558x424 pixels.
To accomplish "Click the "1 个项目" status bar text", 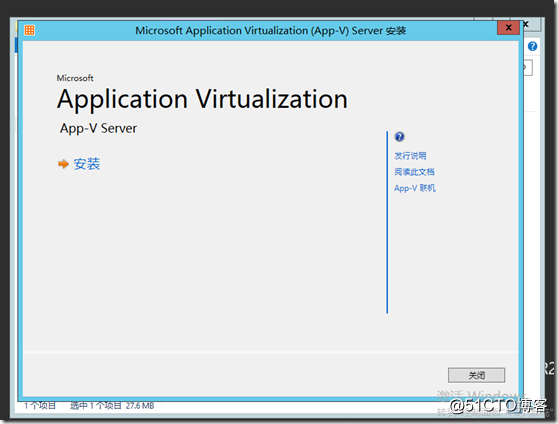I will pos(40,405).
